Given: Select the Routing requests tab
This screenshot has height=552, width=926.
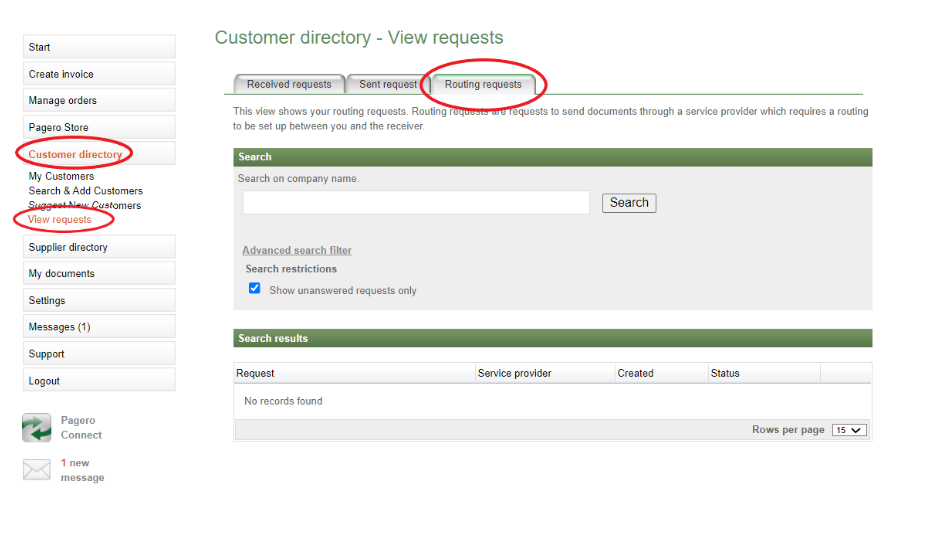Looking at the screenshot, I should point(483,85).
